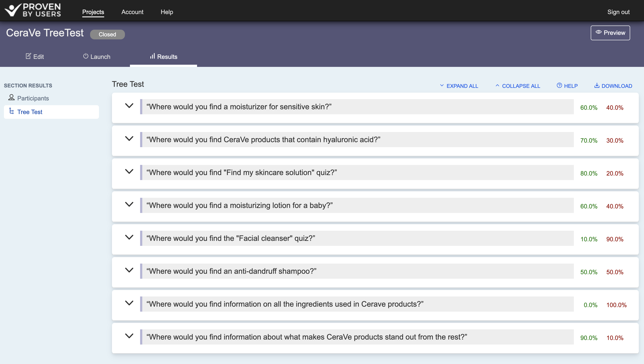Click the Tree Test section heading
The height and width of the screenshot is (364, 644).
(128, 84)
